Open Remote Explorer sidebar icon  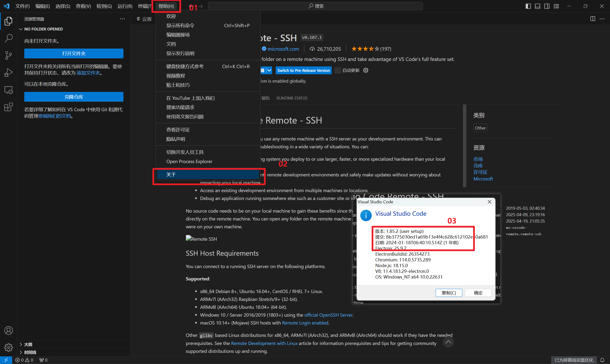pyautogui.click(x=9, y=90)
